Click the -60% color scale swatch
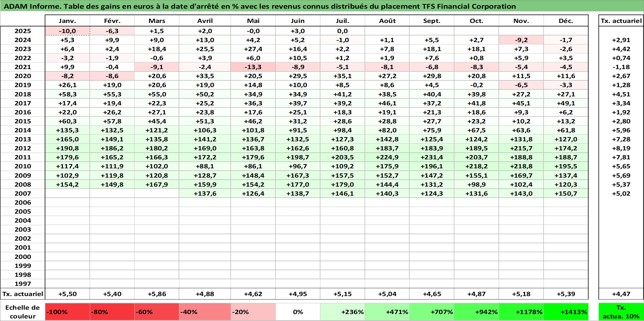The height and width of the screenshot is (321, 644). (x=157, y=312)
